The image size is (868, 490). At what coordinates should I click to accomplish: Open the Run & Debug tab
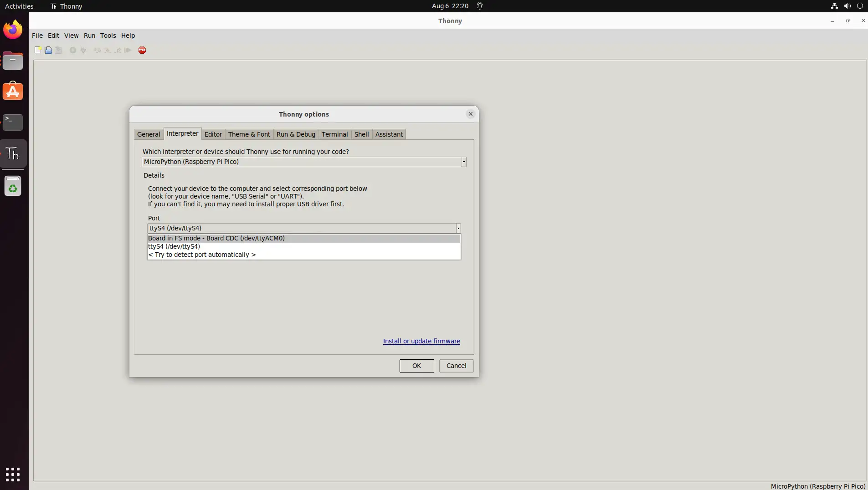click(x=296, y=134)
